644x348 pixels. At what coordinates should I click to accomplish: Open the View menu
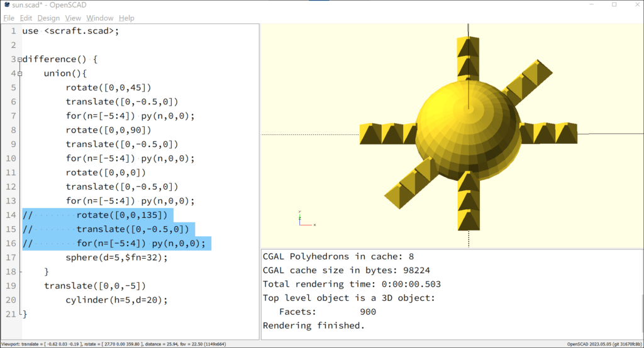(x=73, y=18)
